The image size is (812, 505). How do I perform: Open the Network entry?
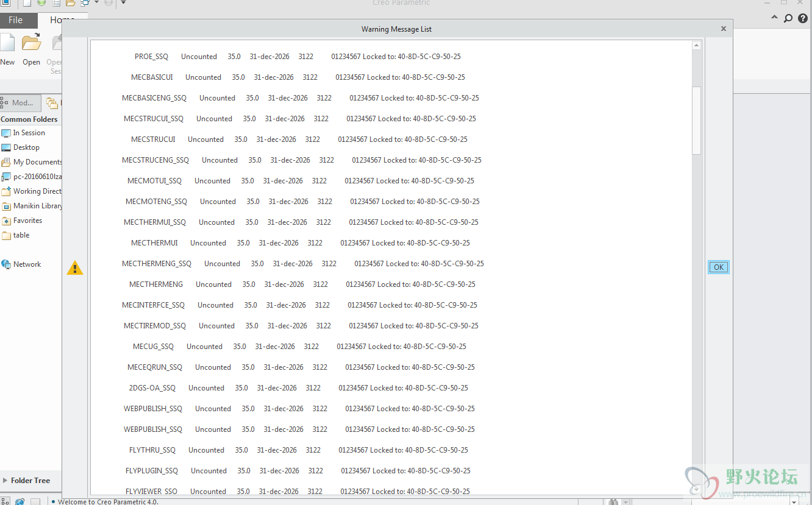[27, 264]
